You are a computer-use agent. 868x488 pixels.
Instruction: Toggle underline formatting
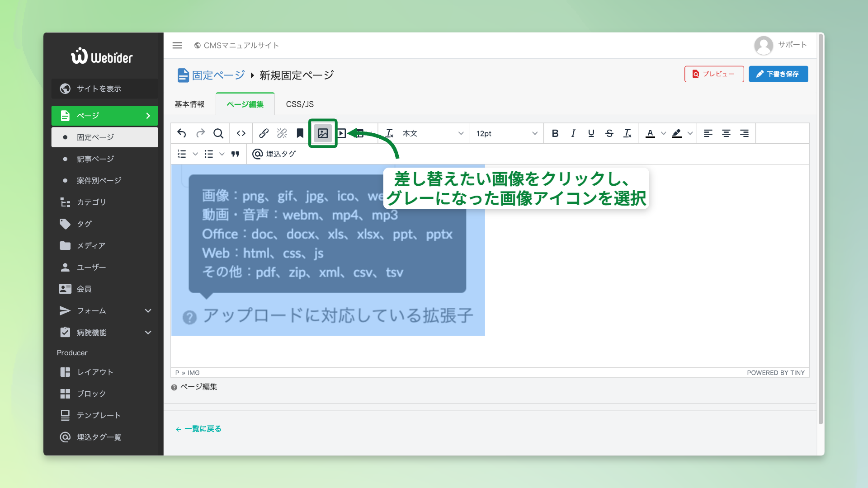[x=591, y=133]
